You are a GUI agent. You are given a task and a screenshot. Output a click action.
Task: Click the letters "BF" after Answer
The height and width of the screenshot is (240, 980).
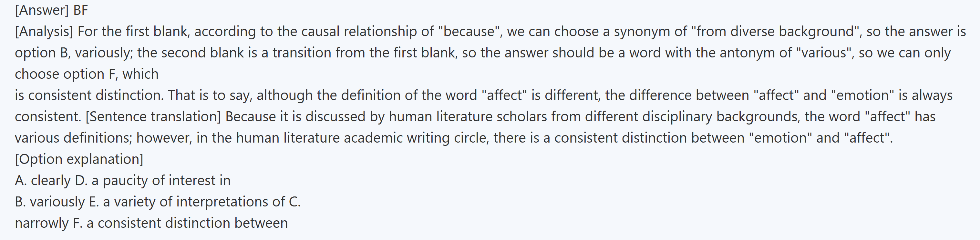coord(80,10)
